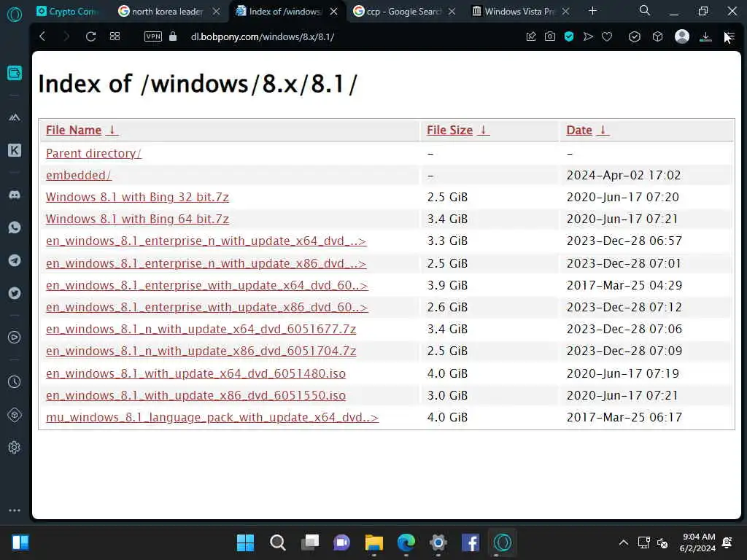Open History from the sidebar clock icon
747x560 pixels.
pos(15,381)
